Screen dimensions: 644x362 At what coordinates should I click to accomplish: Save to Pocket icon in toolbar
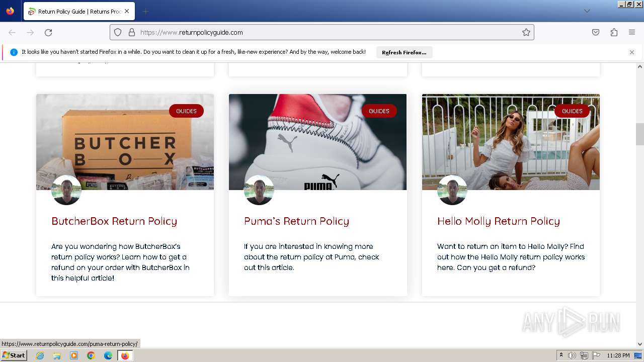[x=596, y=32]
